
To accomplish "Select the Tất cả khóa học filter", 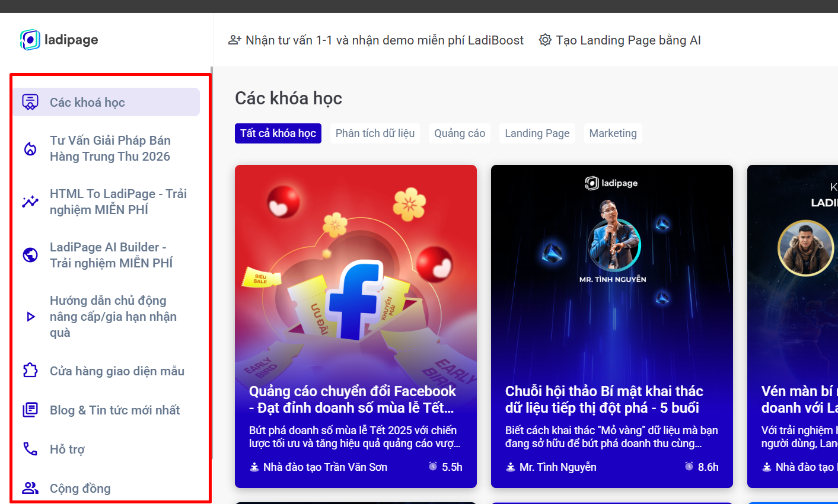I will click(278, 133).
